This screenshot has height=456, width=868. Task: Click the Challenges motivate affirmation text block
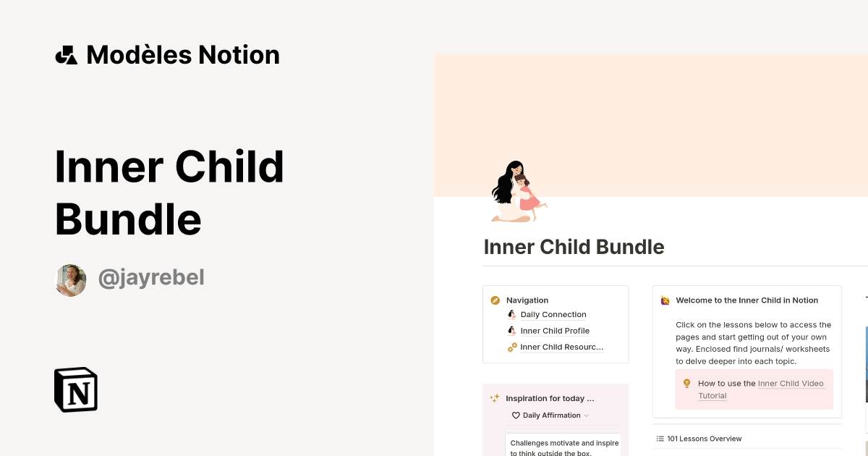click(563, 447)
